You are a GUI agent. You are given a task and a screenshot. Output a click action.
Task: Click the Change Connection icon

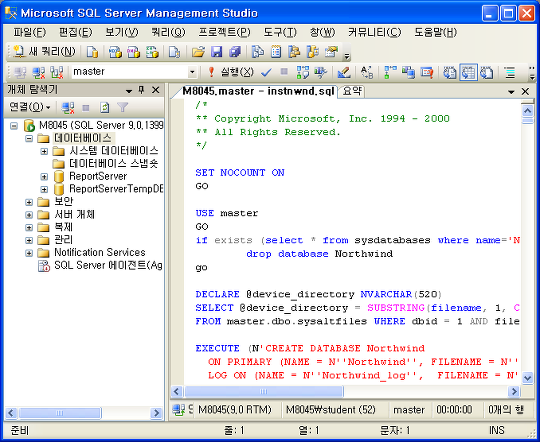click(56, 72)
